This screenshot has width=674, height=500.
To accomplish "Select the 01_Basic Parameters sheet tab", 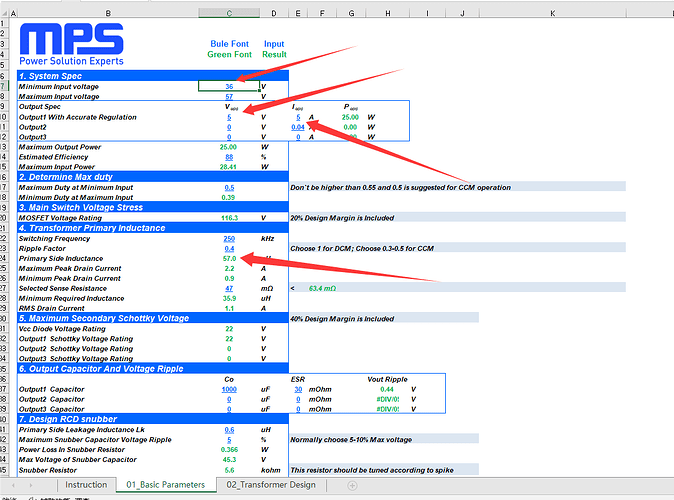I will point(165,485).
